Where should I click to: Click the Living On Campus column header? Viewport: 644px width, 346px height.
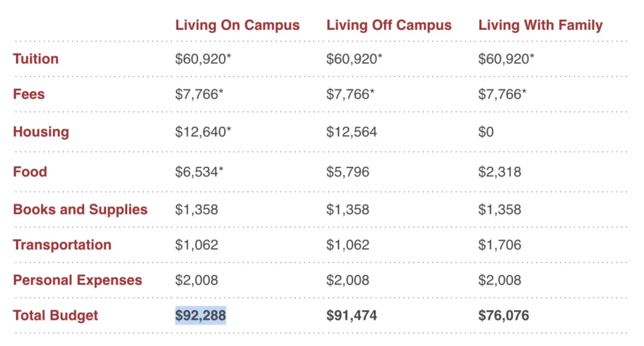tap(237, 25)
